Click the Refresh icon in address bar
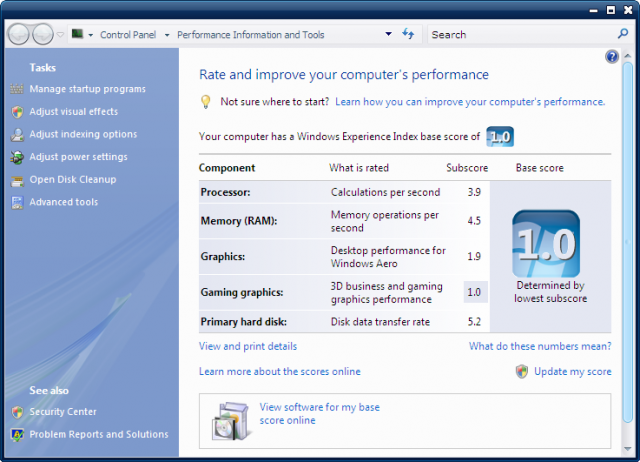The height and width of the screenshot is (462, 640). click(408, 34)
